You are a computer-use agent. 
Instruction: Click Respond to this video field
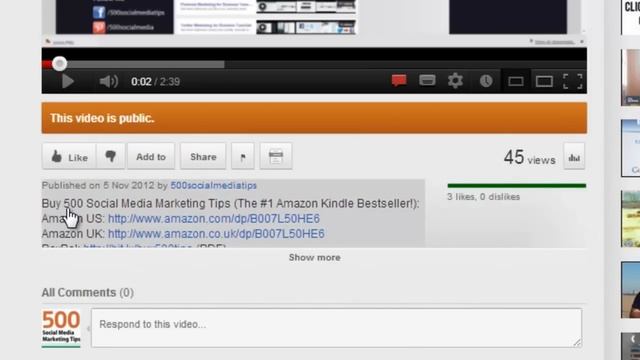(x=337, y=328)
